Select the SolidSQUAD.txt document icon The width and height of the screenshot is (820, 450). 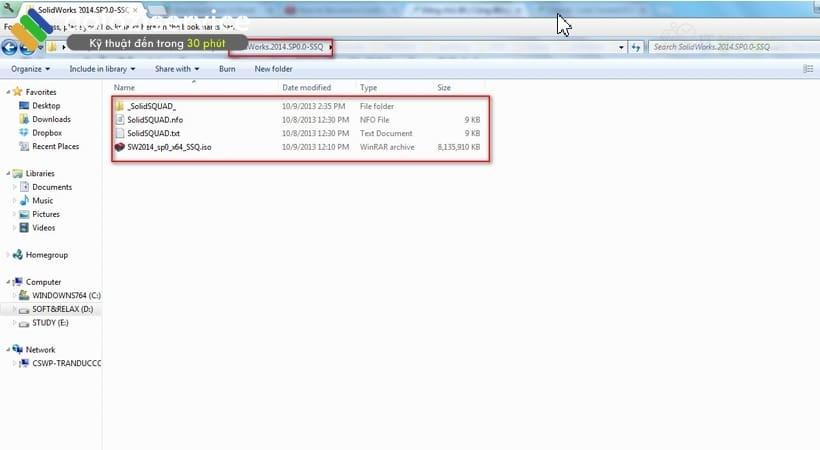click(x=119, y=133)
